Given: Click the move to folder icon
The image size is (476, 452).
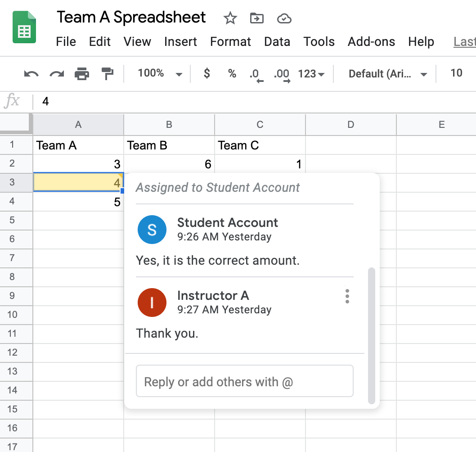Looking at the screenshot, I should [x=257, y=18].
